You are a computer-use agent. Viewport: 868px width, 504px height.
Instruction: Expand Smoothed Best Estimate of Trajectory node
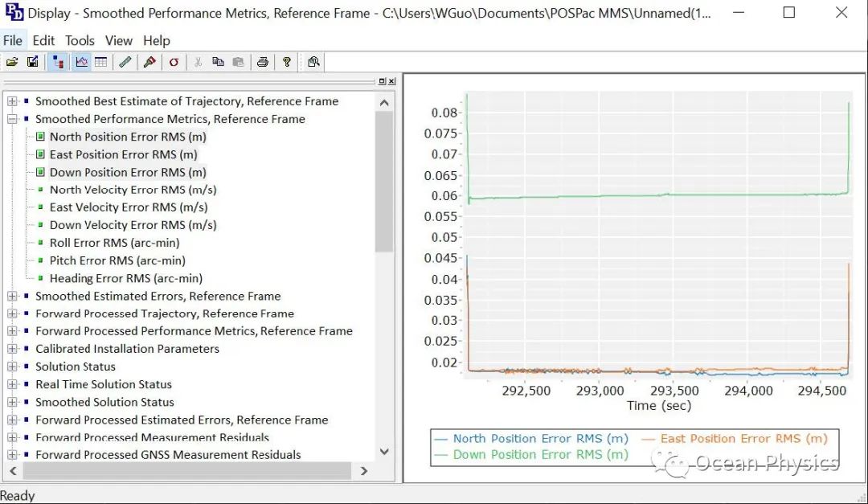click(x=12, y=101)
